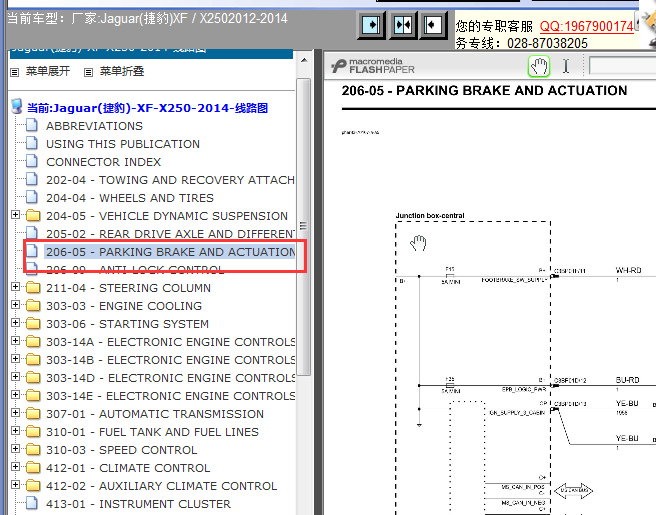The width and height of the screenshot is (656, 515).
Task: Expand the 303-06 Starting System node
Action: point(15,323)
